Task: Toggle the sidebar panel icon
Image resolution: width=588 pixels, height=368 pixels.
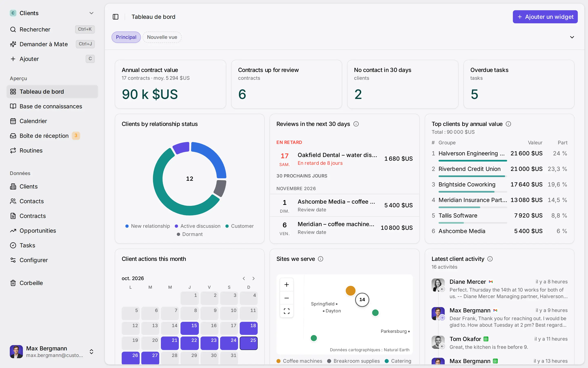Action: [x=115, y=17]
